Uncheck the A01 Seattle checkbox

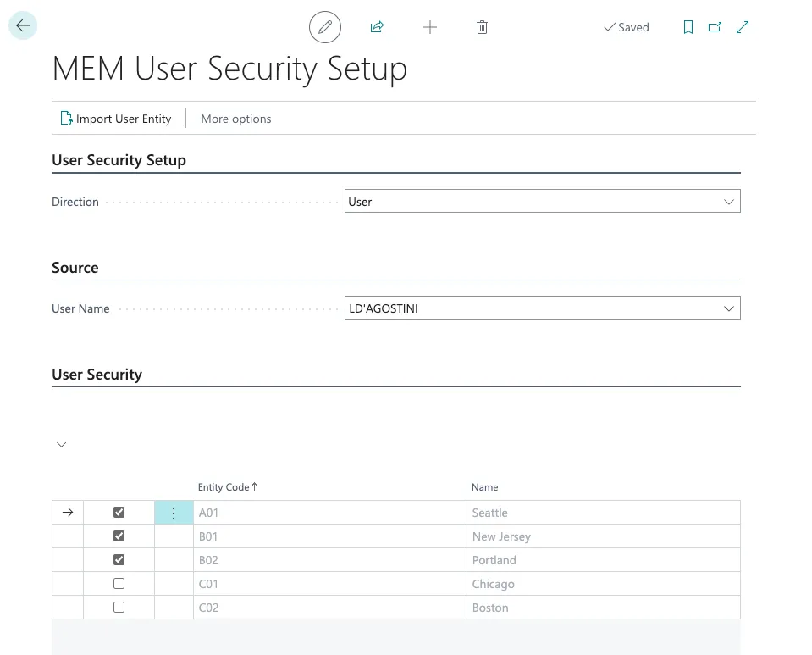pos(119,513)
